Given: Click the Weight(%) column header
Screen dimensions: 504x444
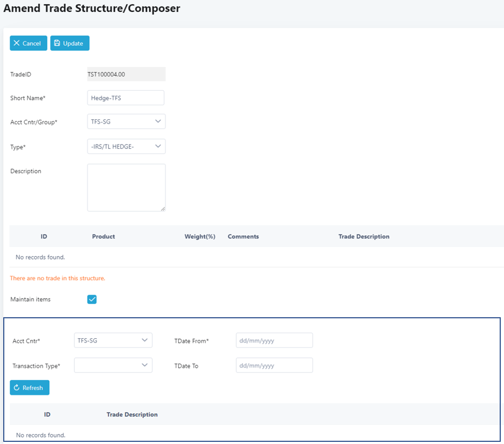Looking at the screenshot, I should [199, 236].
